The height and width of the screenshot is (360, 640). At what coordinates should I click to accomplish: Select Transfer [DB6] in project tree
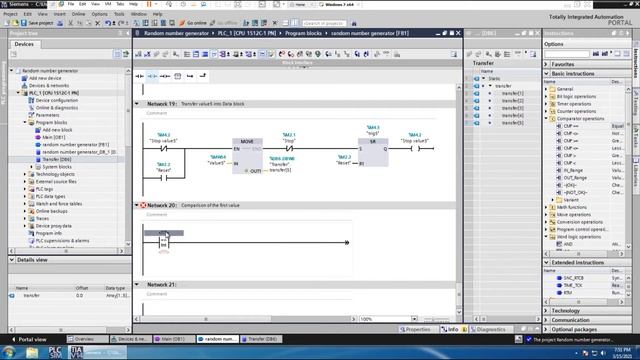click(x=57, y=159)
